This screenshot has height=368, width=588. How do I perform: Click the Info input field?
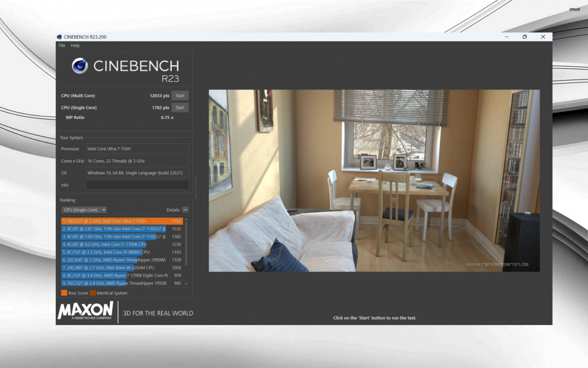pos(137,185)
